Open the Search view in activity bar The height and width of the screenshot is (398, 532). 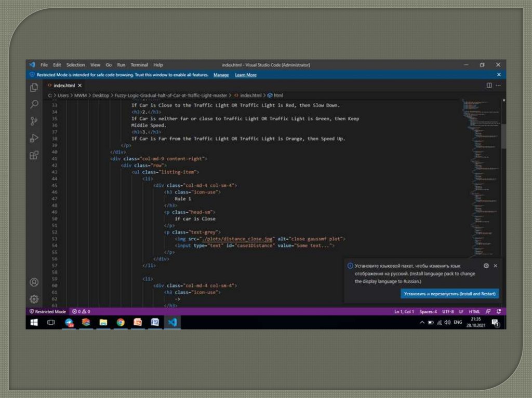pos(34,104)
